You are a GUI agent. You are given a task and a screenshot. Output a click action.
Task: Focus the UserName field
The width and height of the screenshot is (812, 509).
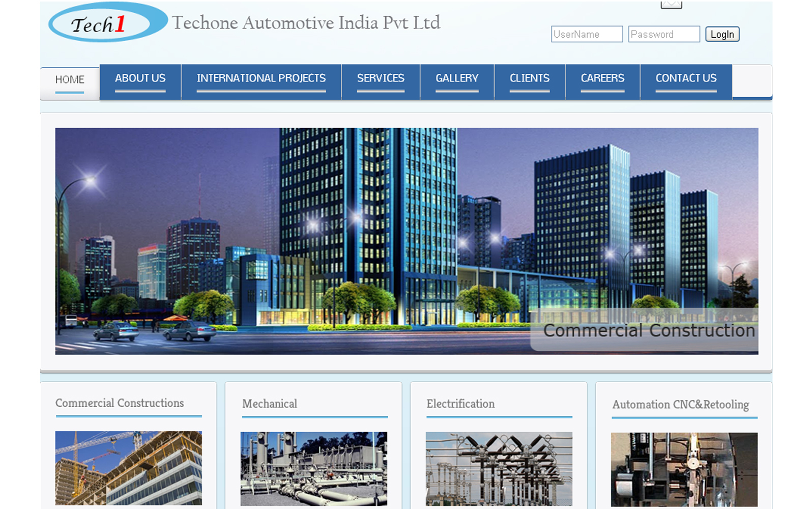587,34
